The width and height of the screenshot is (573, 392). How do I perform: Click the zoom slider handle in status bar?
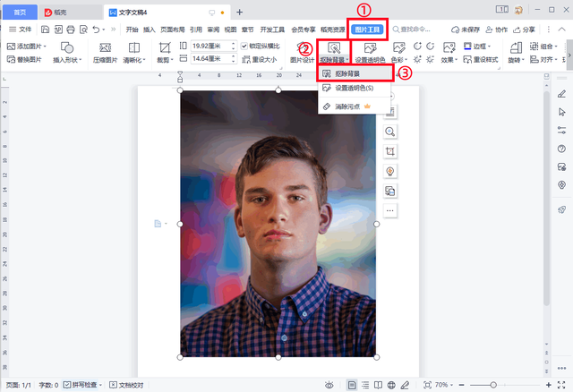(493, 385)
